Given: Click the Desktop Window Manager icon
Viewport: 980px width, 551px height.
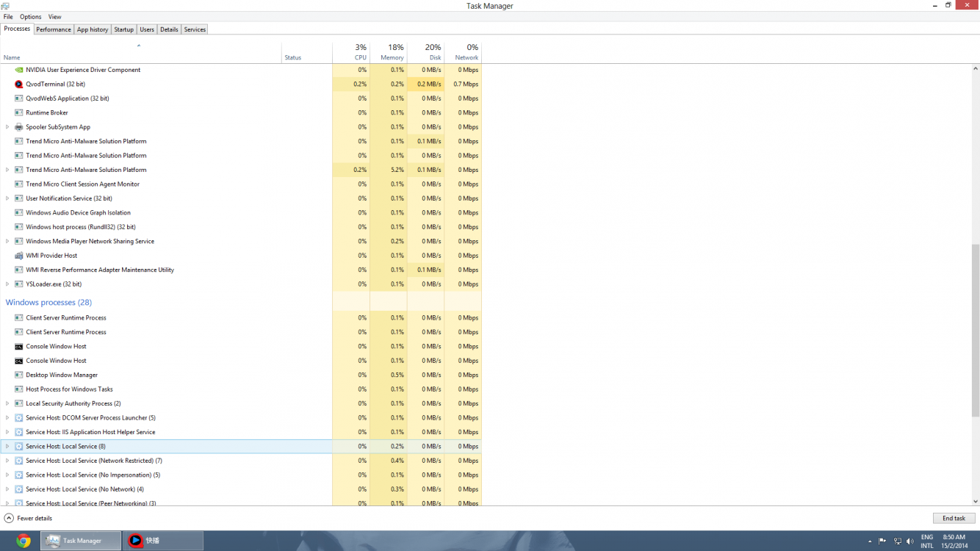Looking at the screenshot, I should [x=19, y=375].
